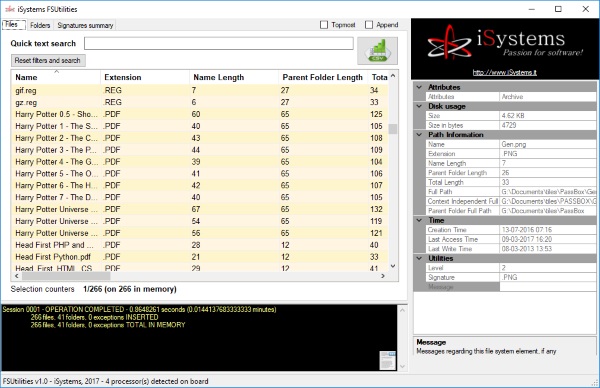The width and height of the screenshot is (600, 388).
Task: Collapse the Time section
Action: 419,220
